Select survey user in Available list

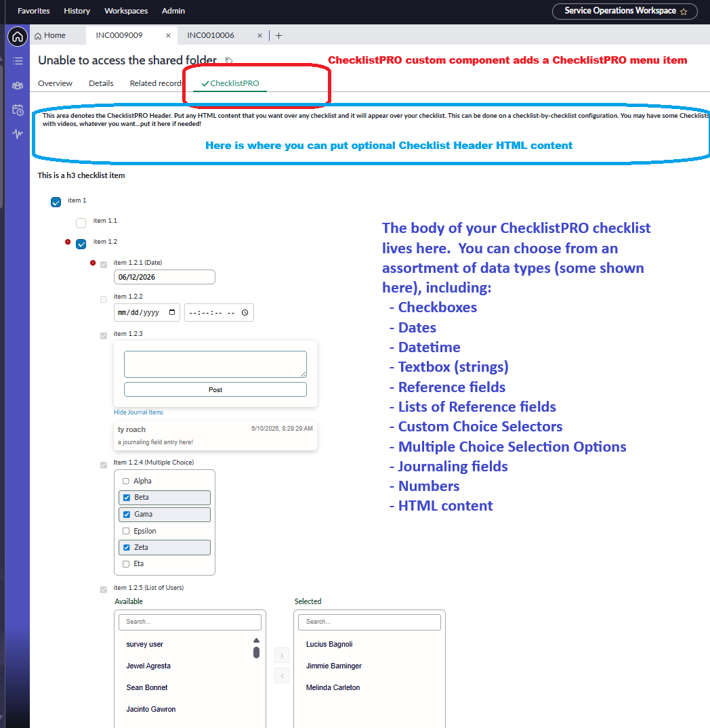click(x=144, y=645)
